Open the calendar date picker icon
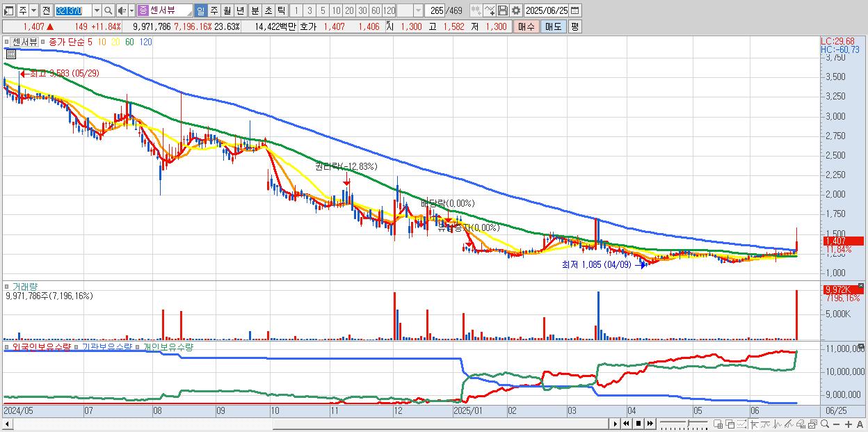868x432 pixels. point(575,10)
